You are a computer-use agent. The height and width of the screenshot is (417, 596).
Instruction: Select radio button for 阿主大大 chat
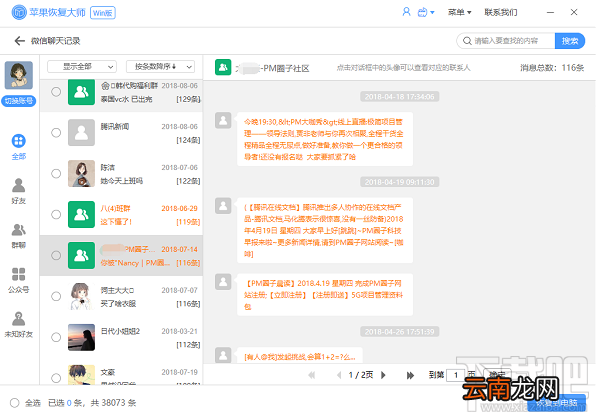pyautogui.click(x=56, y=296)
